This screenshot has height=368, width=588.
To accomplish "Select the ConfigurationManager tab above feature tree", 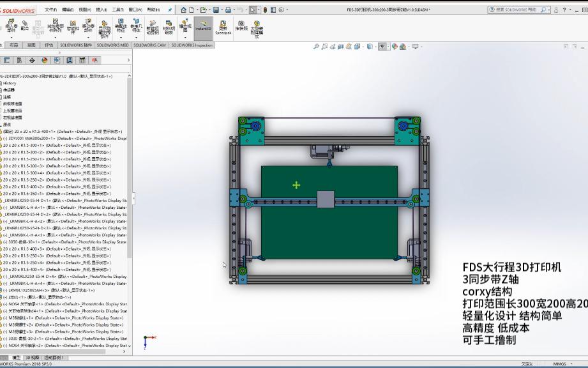I will click(31, 59).
